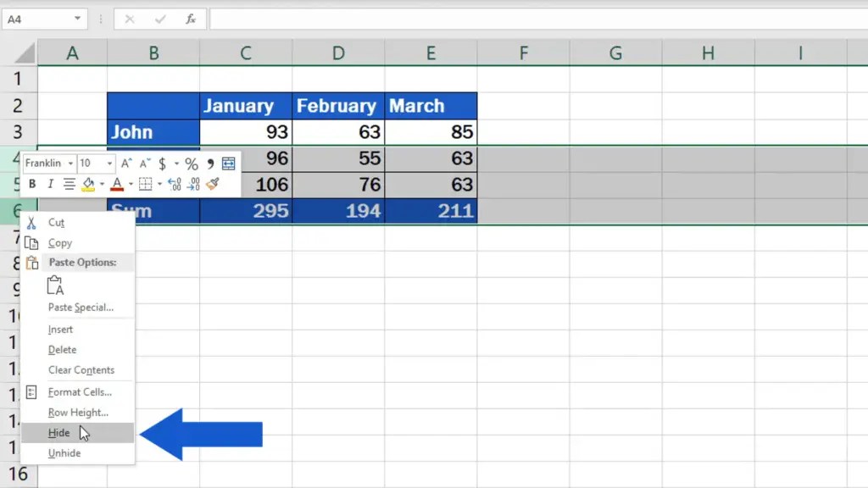Apply the Accounting Number Format icon
The height and width of the screenshot is (488, 868).
[x=163, y=163]
